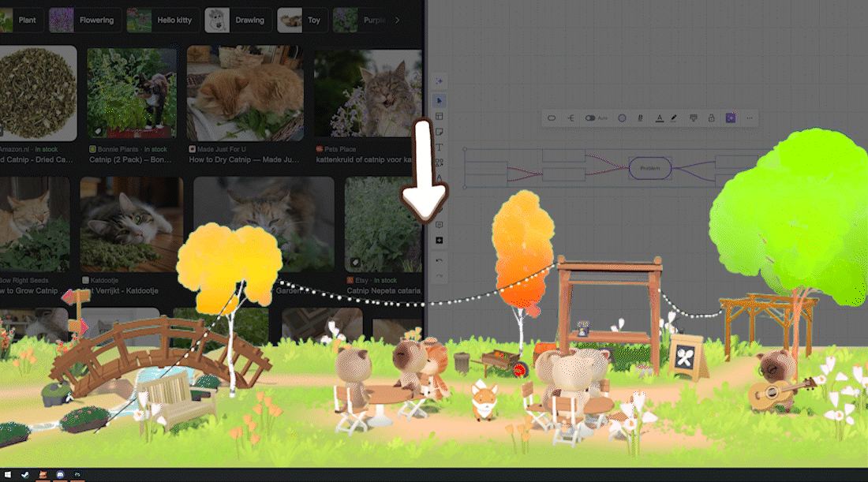Open the node shape selector
The height and width of the screenshot is (482, 868).
(552, 118)
